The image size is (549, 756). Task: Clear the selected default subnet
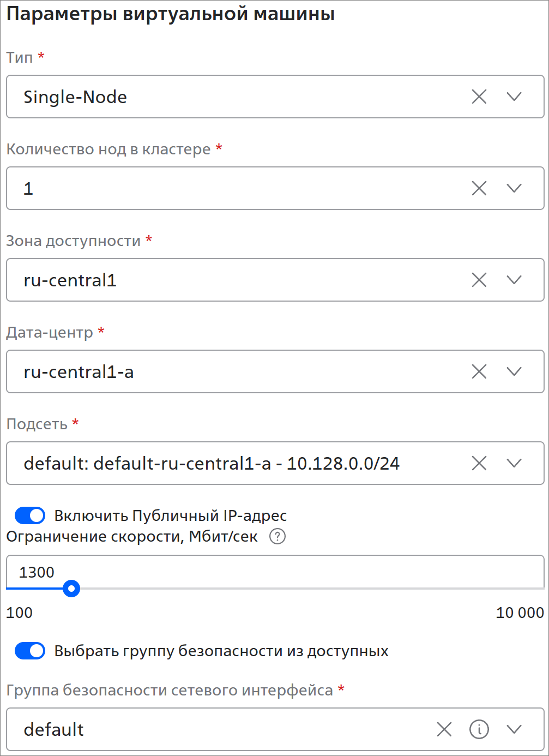tap(479, 464)
